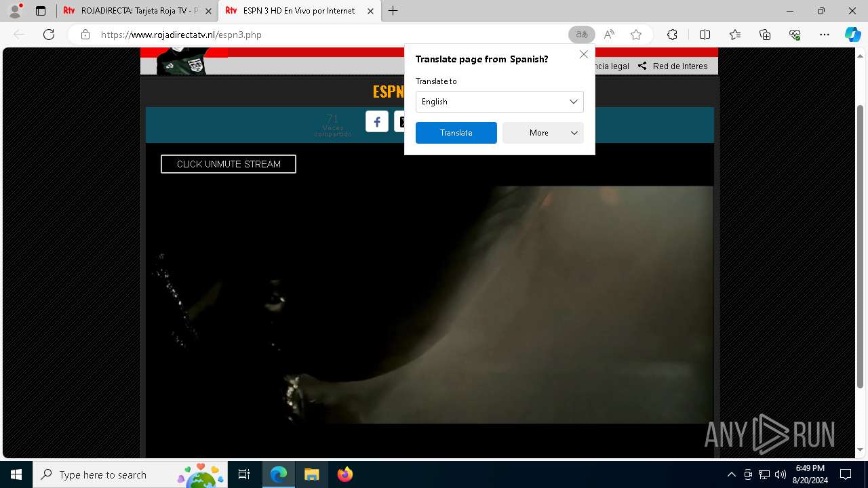
Task: Click the translate icon in address bar
Action: tap(582, 35)
